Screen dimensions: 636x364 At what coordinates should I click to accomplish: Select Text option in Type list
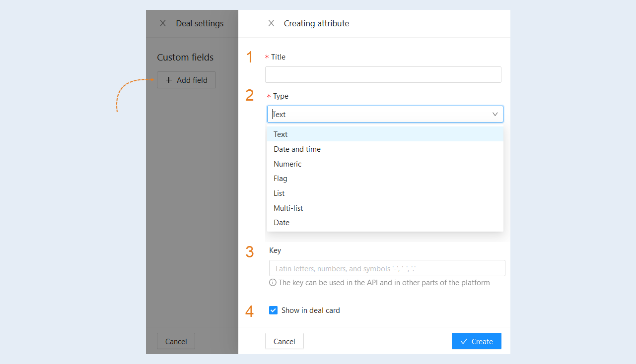tap(385, 134)
